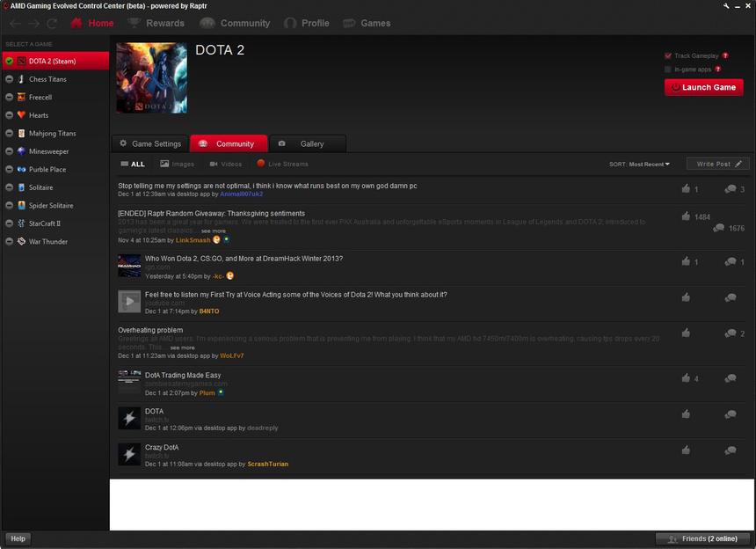756x549 pixels.
Task: Expand 'see more' on Overheating problem post
Action: pyautogui.click(x=183, y=348)
